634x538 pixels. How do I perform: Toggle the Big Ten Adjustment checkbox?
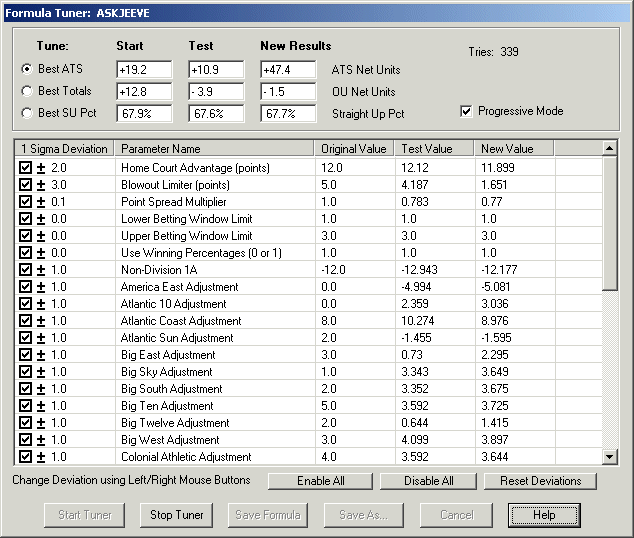tap(25, 405)
